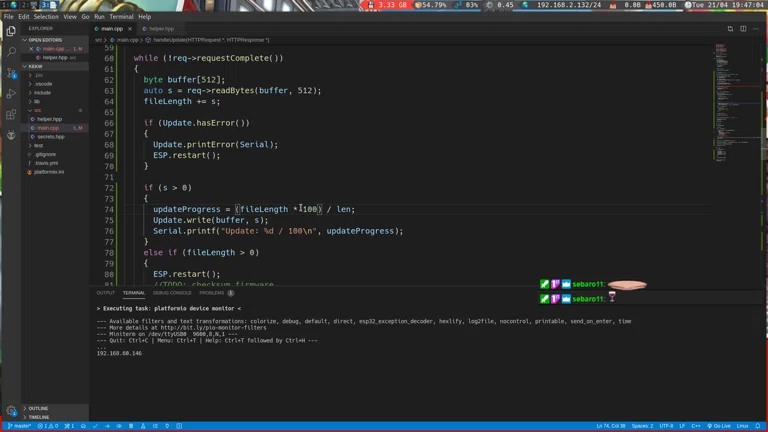The image size is (768, 432).
Task: Close the main.cpp editor tab
Action: pos(130,29)
